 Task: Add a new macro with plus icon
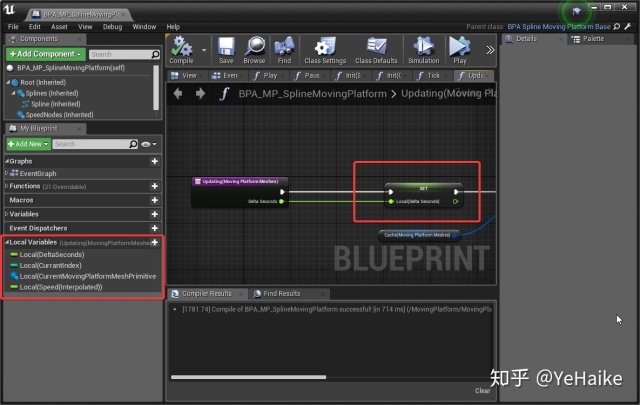point(155,200)
